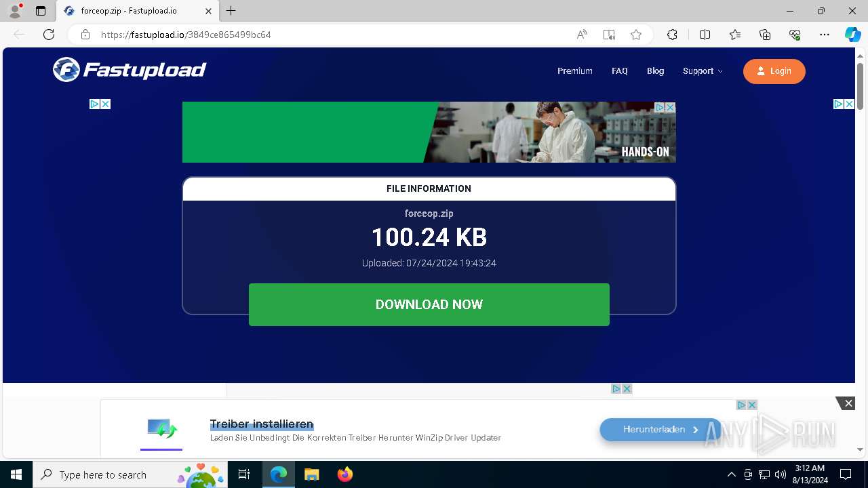This screenshot has width=868, height=488.
Task: Close the Treiber installieren ad X
Action: point(752,405)
